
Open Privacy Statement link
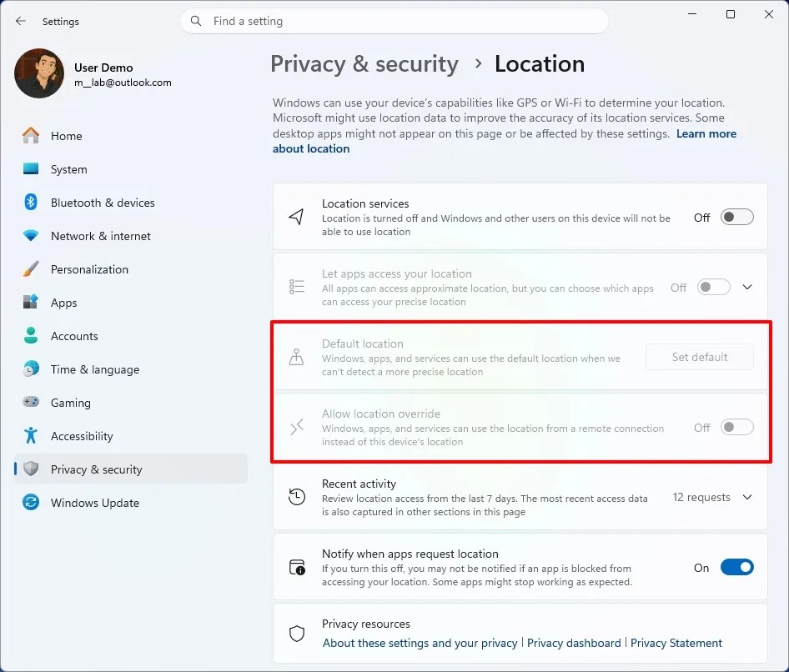tap(676, 643)
